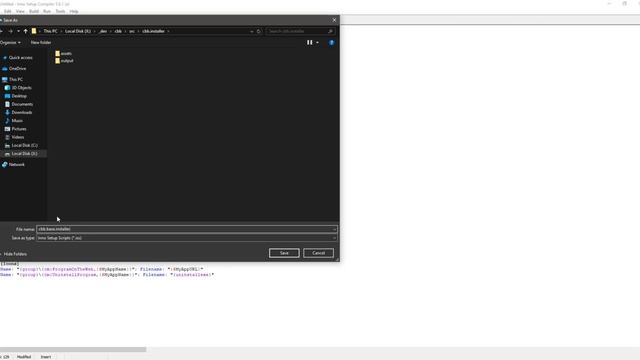
Task: Click the Insert status bar entry
Action: pyautogui.click(x=46, y=357)
